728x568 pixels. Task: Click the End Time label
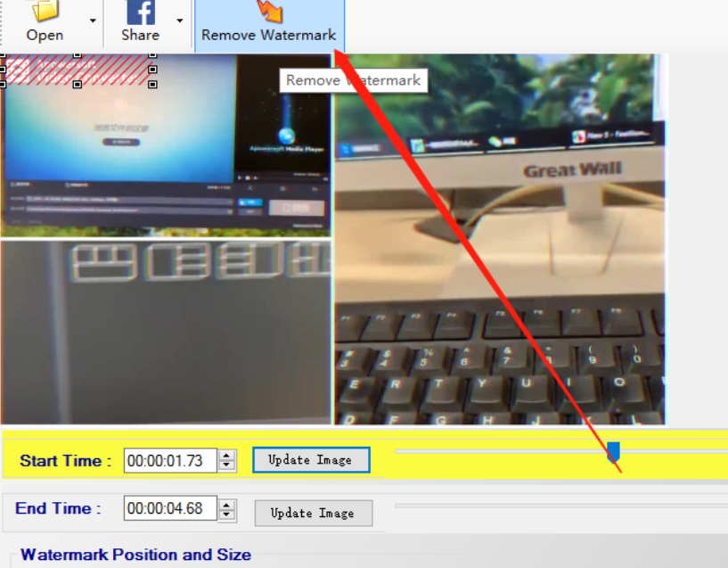(59, 508)
